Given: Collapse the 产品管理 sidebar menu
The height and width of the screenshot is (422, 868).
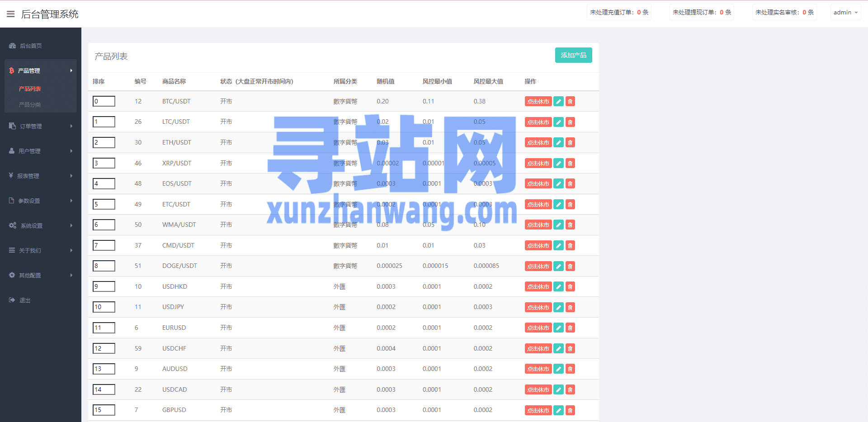Looking at the screenshot, I should (41, 70).
